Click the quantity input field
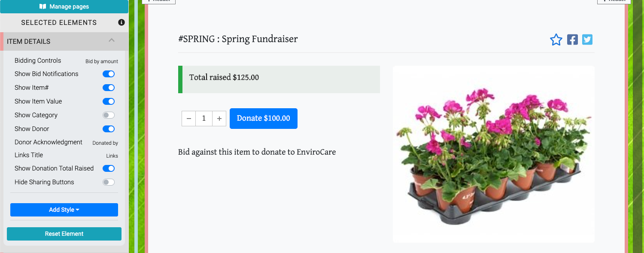The image size is (644, 253). coord(204,119)
